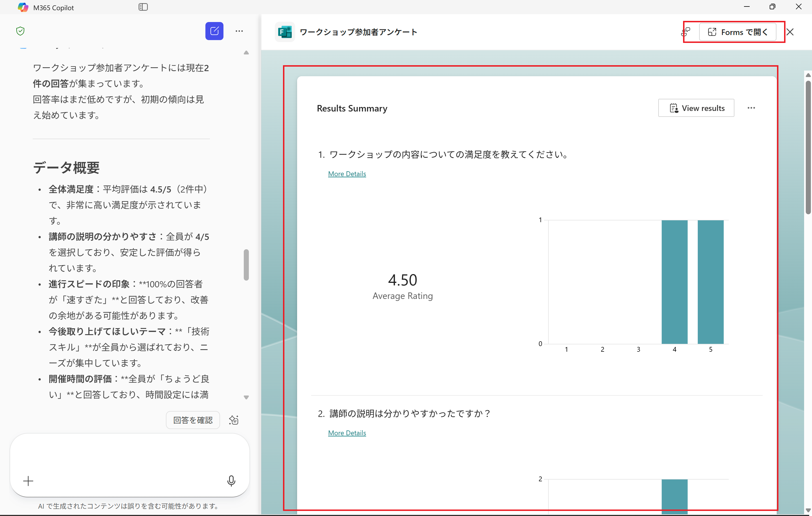Toggle the sidebar panel icon in title bar

pos(143,7)
